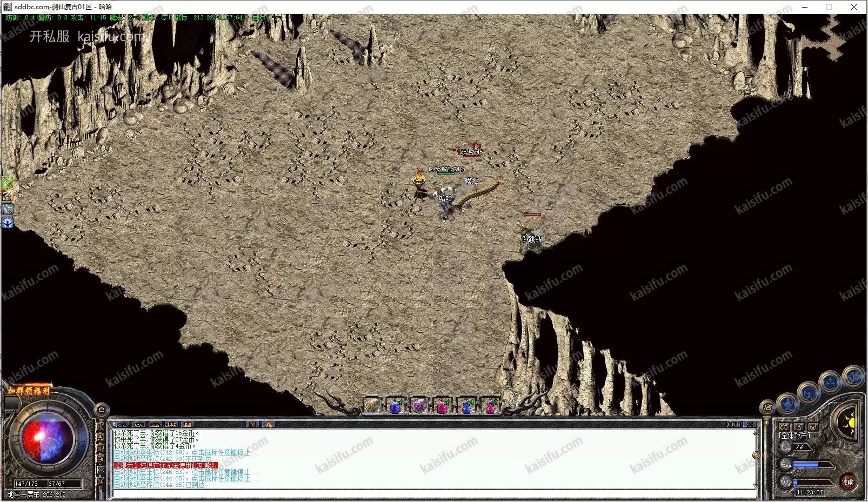The width and height of the screenshot is (868, 502).
Task: Click the round 'e' button beside the orb
Action: 102,410
